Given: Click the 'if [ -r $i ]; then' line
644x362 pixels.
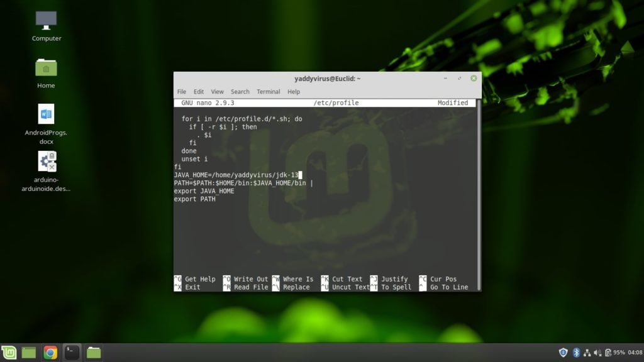Looking at the screenshot, I should 223,127.
